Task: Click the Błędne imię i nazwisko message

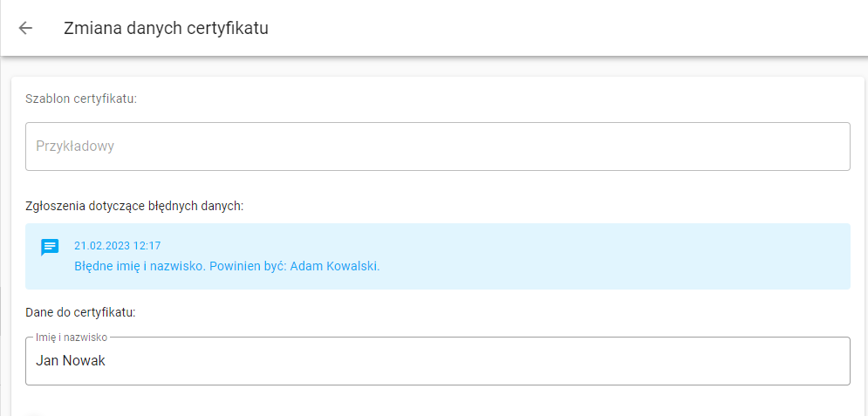Action: point(227,267)
